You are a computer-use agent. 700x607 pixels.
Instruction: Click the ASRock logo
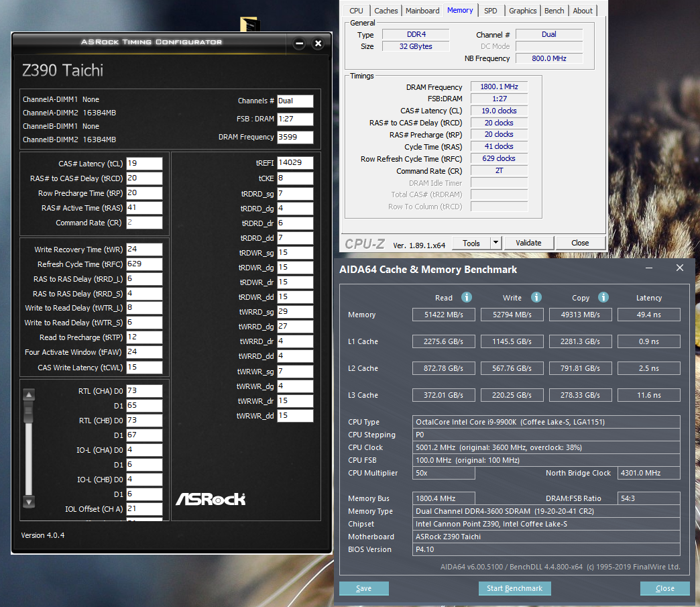(x=211, y=499)
